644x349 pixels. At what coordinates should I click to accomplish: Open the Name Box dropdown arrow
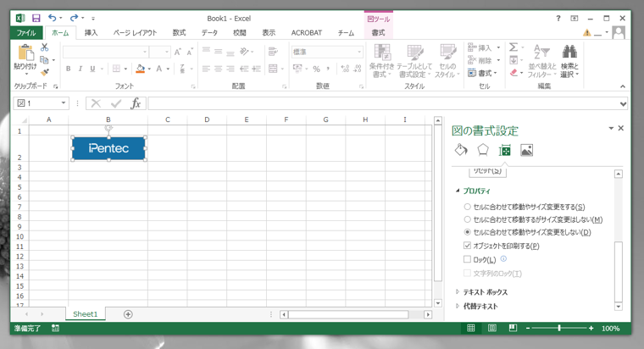point(64,102)
